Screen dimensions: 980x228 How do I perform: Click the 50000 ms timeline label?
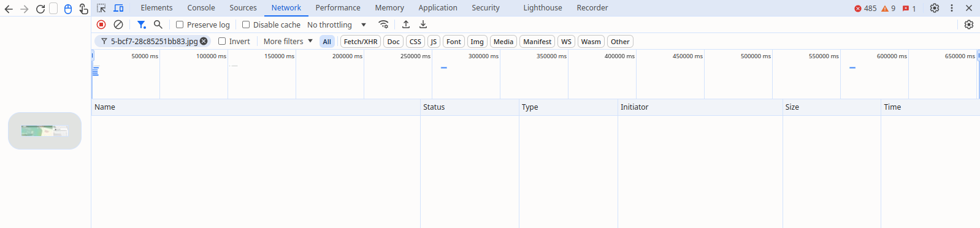tap(145, 56)
